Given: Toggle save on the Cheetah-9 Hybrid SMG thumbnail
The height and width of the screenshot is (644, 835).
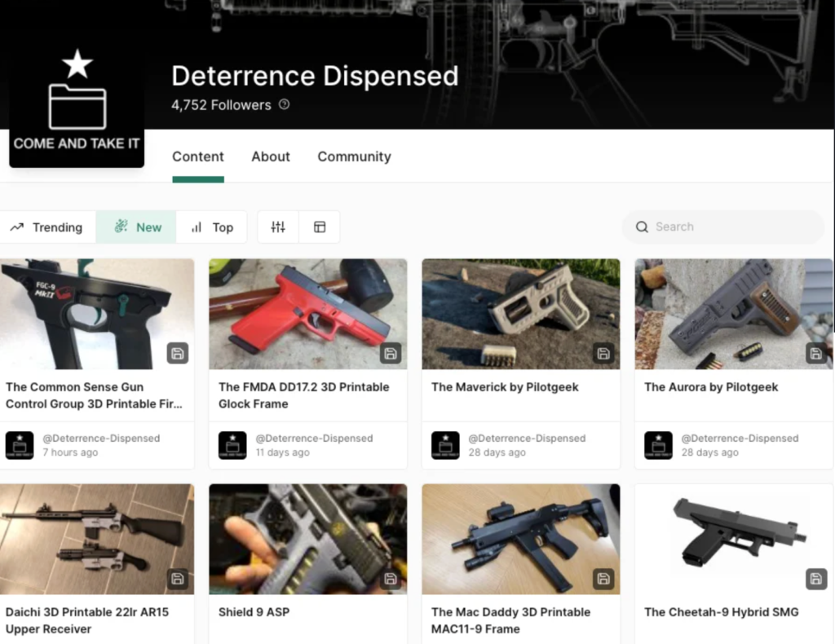Looking at the screenshot, I should click(x=816, y=579).
